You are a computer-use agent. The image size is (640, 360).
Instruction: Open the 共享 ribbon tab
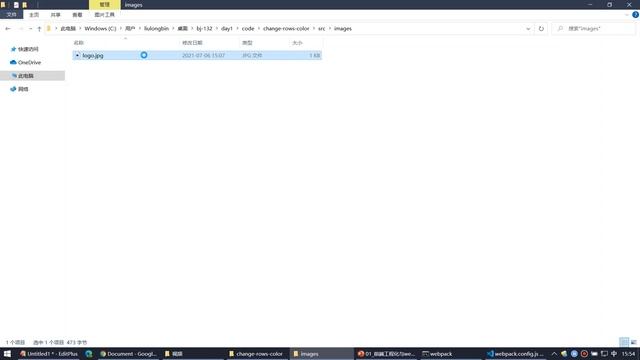point(56,15)
